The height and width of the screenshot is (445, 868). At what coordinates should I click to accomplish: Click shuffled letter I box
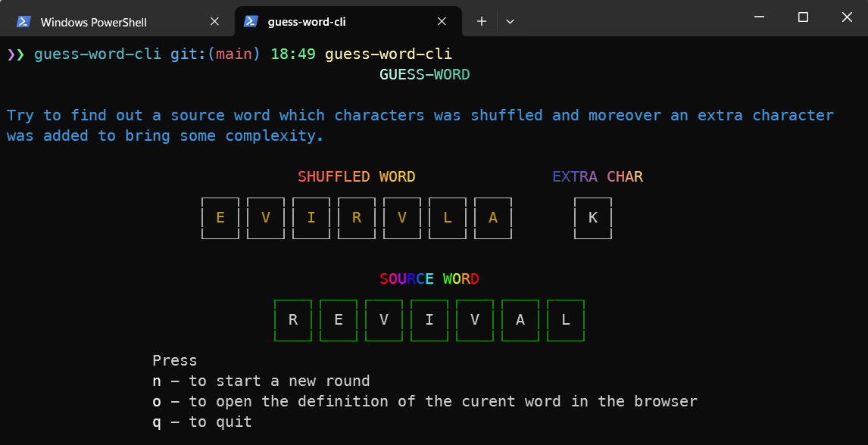[x=311, y=218]
